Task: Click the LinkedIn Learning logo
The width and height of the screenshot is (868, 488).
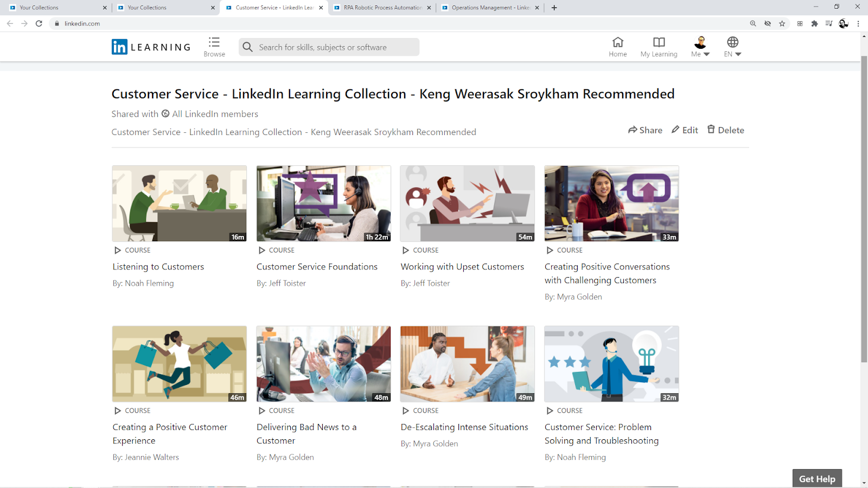Action: (x=151, y=47)
